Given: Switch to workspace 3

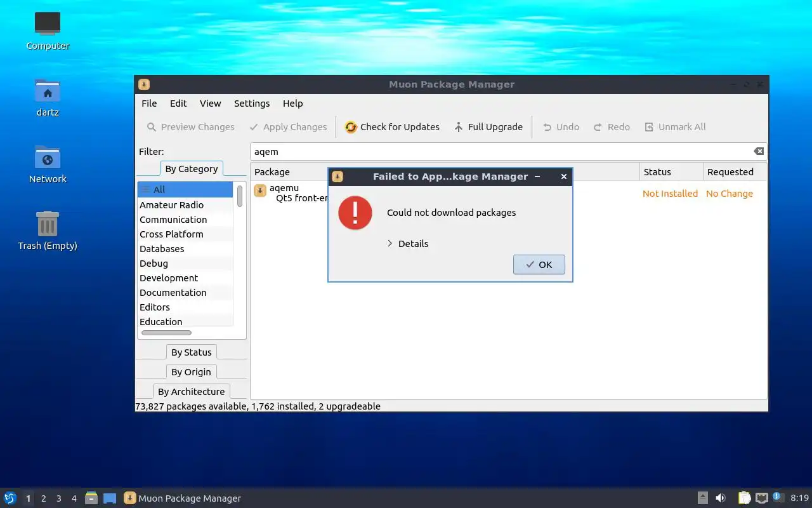Looking at the screenshot, I should [x=58, y=498].
